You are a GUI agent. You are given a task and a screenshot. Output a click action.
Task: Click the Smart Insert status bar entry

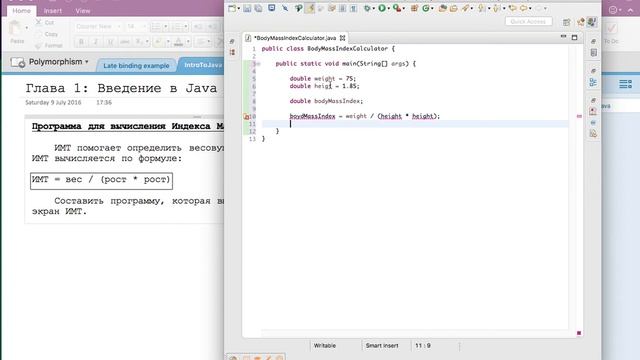[382, 346]
